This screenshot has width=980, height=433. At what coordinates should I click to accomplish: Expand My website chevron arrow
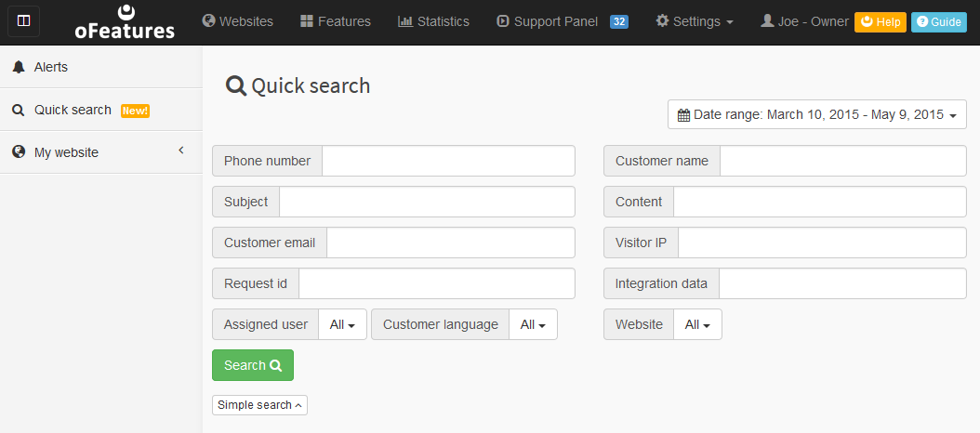(x=181, y=150)
